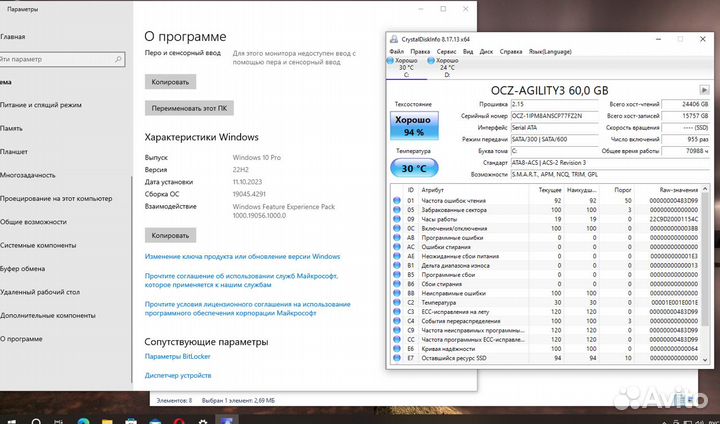
Task: Click the SMART list scrollbar down arrow
Action: (x=705, y=360)
